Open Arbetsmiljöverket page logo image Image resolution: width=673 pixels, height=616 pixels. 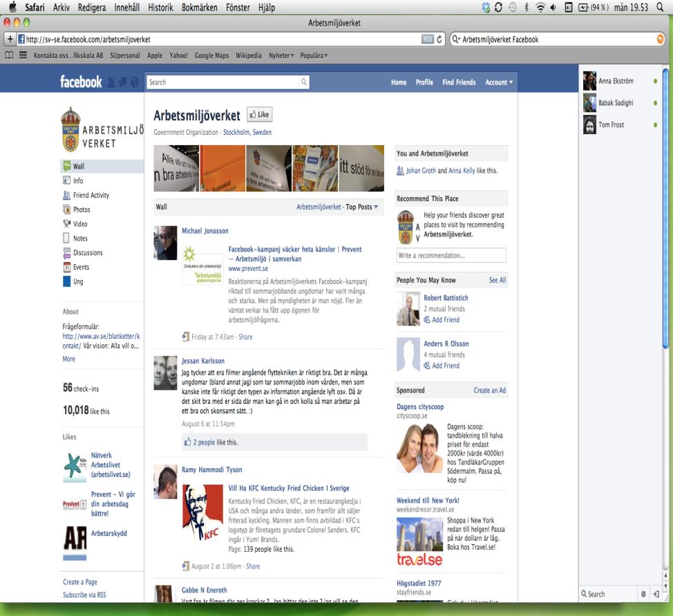[x=102, y=129]
